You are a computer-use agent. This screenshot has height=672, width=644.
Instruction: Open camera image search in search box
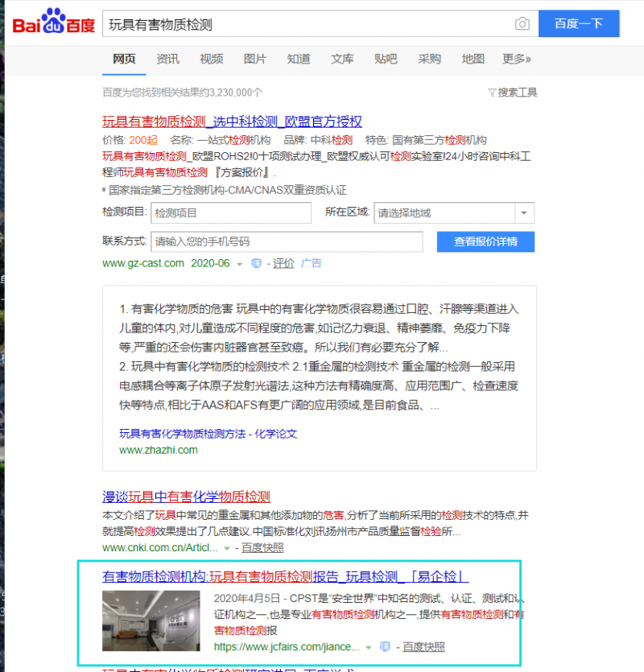522,23
